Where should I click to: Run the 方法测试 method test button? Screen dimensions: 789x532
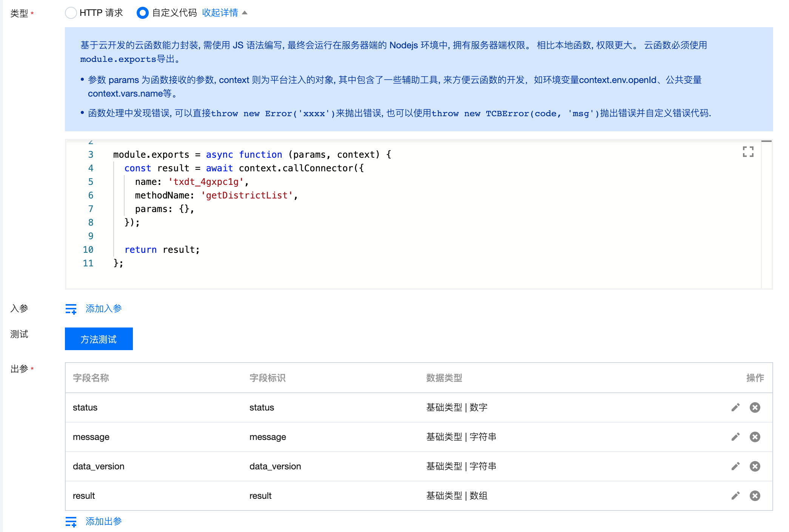click(x=99, y=339)
